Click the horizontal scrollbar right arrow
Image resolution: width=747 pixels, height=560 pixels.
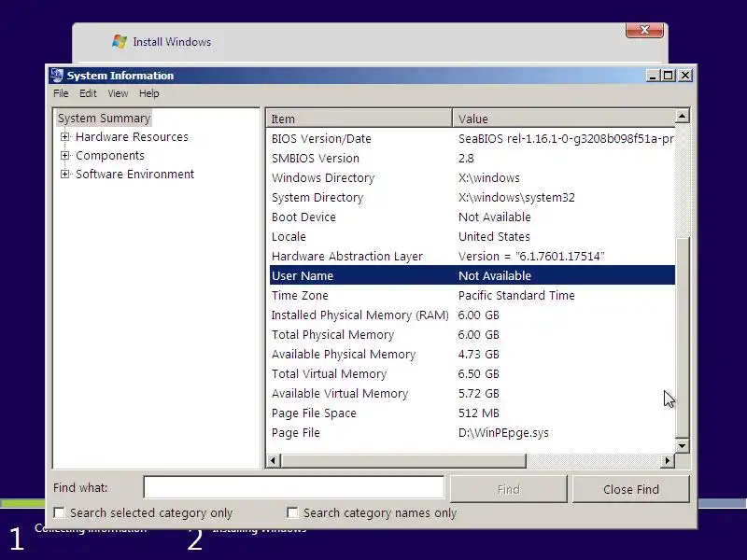668,460
